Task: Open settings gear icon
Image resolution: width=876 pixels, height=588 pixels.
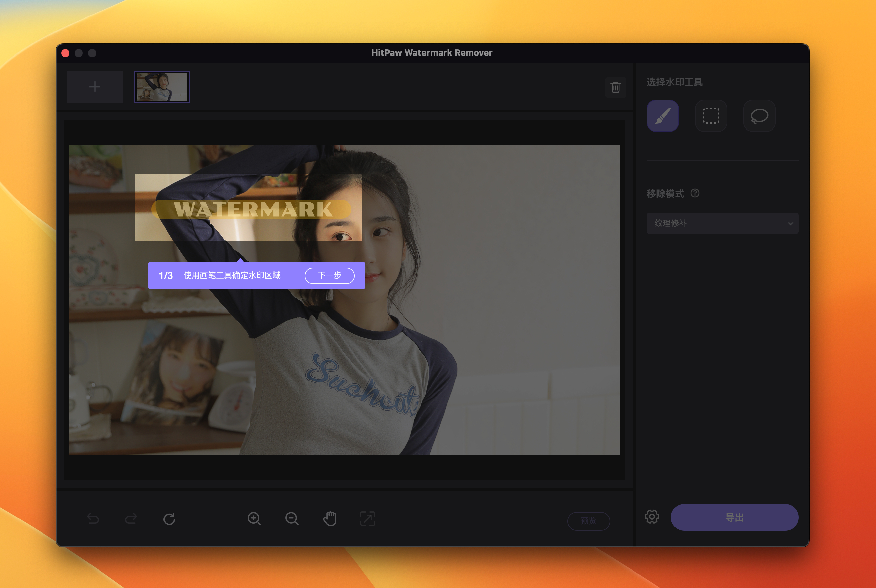Action: pos(652,517)
